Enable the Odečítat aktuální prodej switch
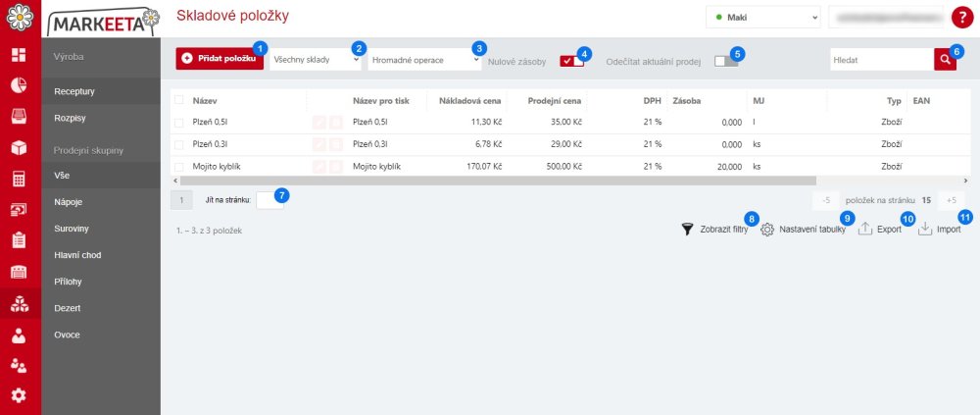This screenshot has height=415, width=980. click(726, 62)
